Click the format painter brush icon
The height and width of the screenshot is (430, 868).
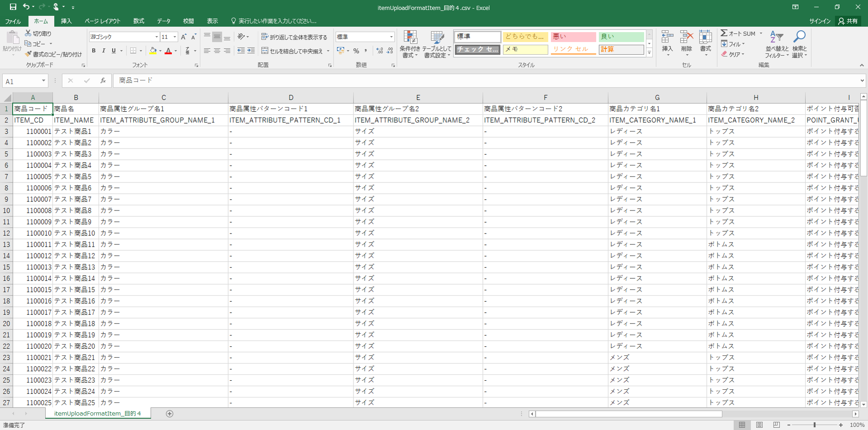pos(28,54)
